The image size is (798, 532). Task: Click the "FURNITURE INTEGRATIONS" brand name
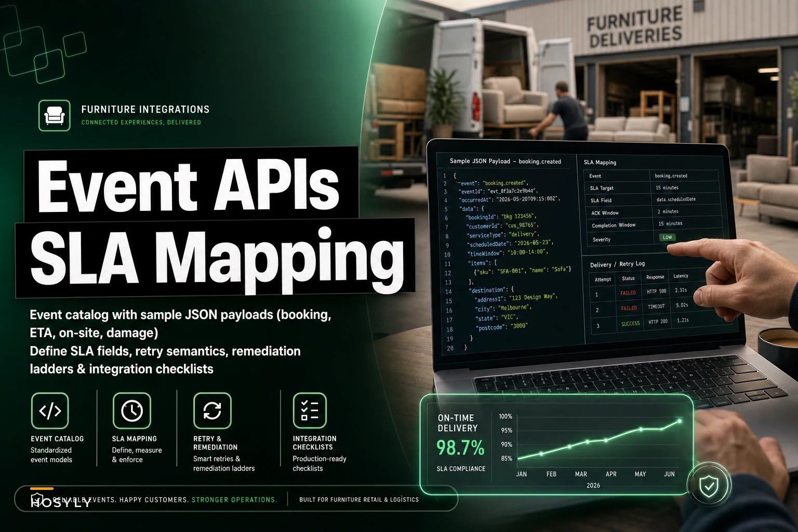pos(145,110)
